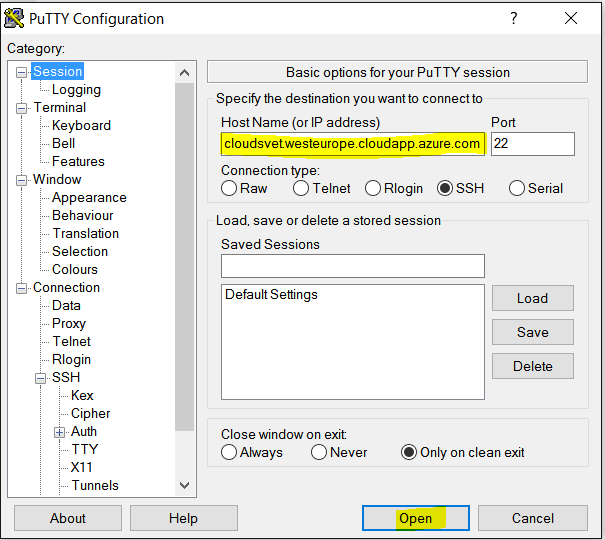Click the Delete button
The height and width of the screenshot is (540, 605).
click(x=533, y=366)
